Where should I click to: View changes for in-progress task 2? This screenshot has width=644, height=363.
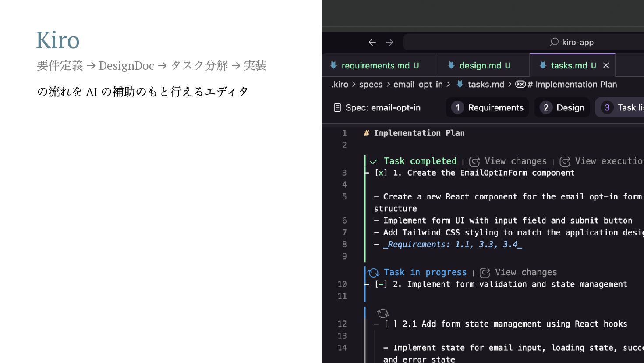pyautogui.click(x=526, y=272)
